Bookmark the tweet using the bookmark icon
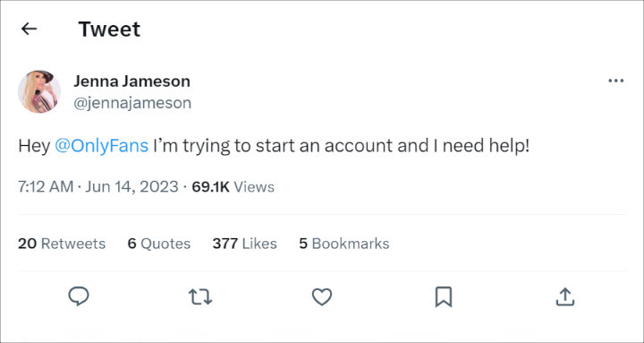Image resolution: width=644 pixels, height=343 pixels. tap(444, 296)
